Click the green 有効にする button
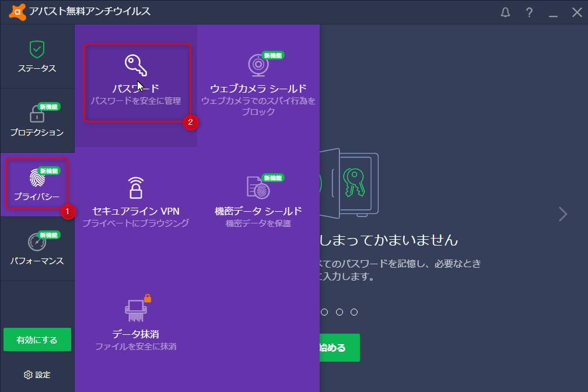The image size is (588, 392). click(x=37, y=339)
